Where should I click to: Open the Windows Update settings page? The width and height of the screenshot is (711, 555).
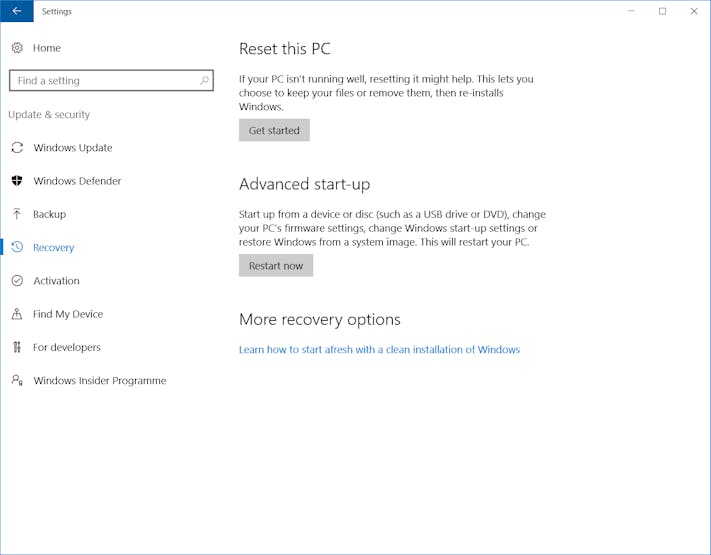[x=73, y=148]
